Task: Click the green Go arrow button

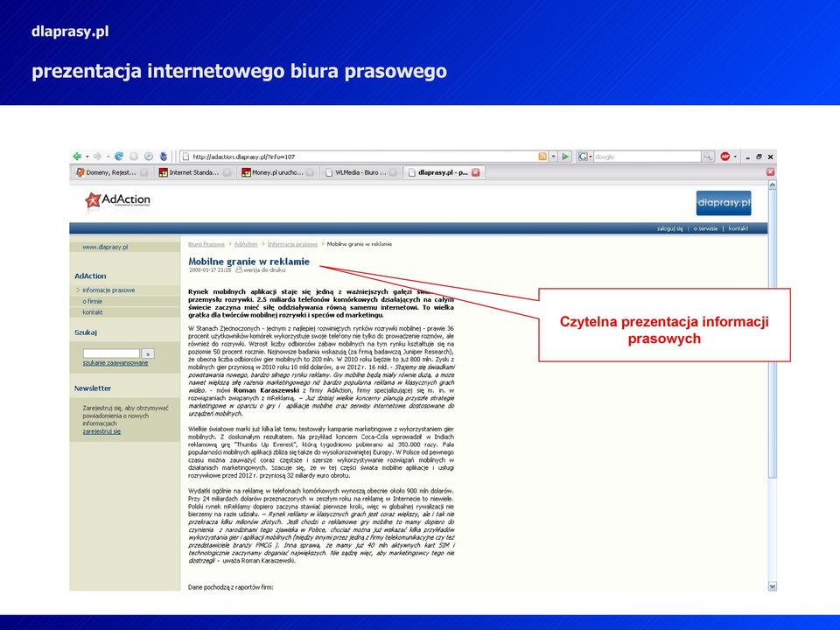Action: click(565, 157)
